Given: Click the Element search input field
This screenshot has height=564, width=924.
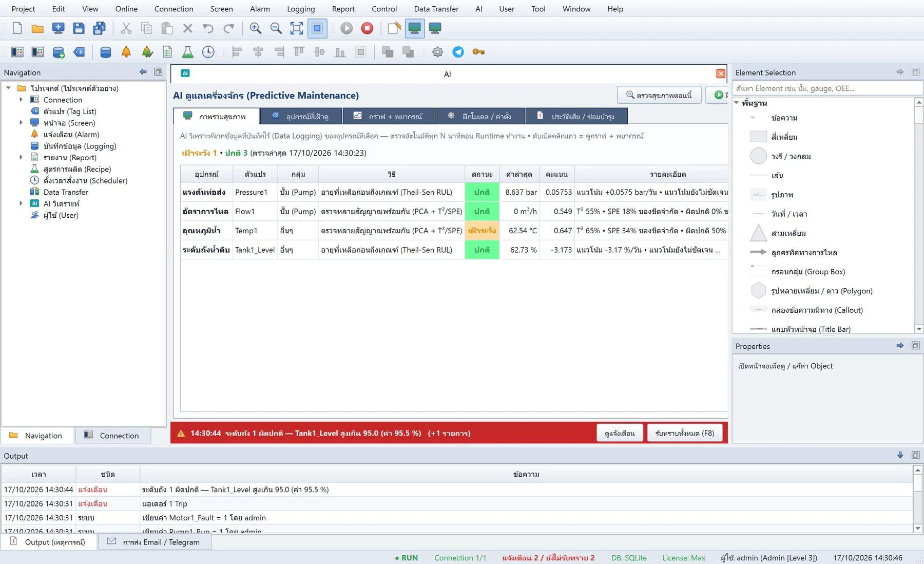Looking at the screenshot, I should (x=827, y=88).
